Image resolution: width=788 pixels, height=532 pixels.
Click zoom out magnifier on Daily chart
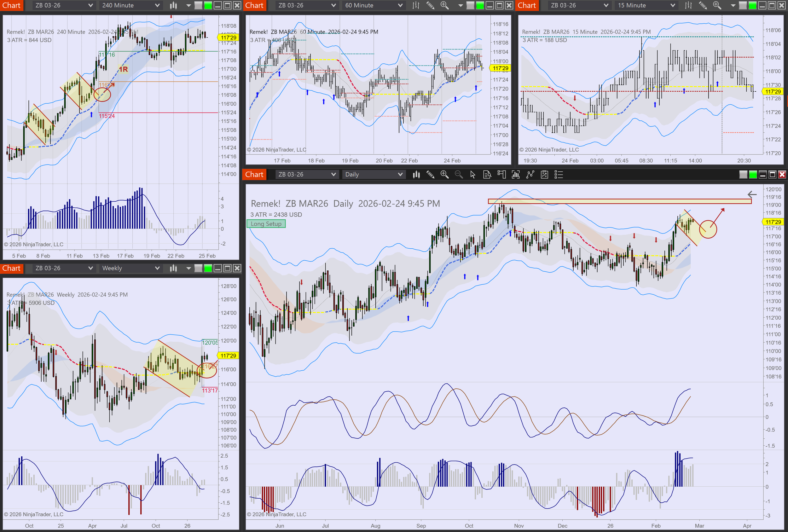pyautogui.click(x=458, y=175)
